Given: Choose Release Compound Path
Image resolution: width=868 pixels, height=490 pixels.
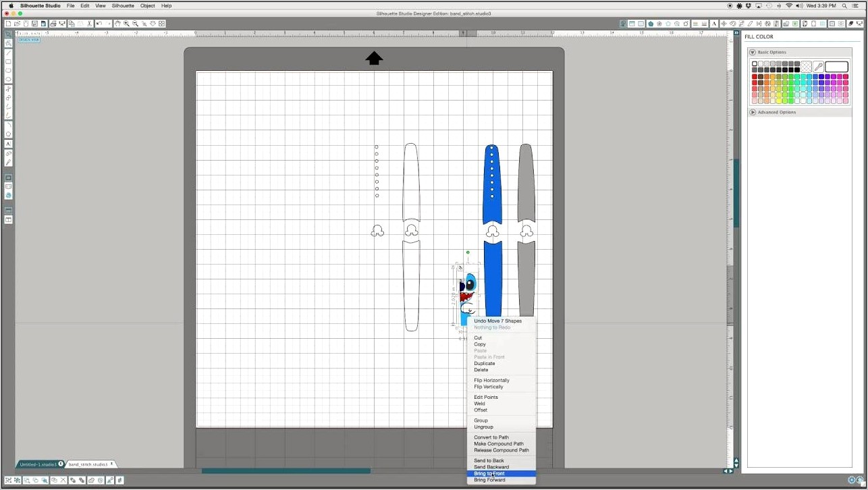Looking at the screenshot, I should (501, 450).
